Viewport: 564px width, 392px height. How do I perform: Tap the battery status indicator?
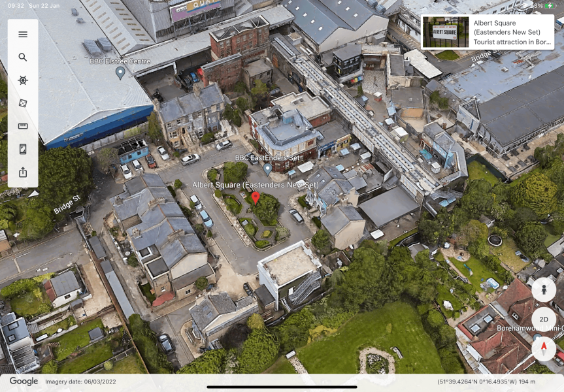click(x=550, y=6)
